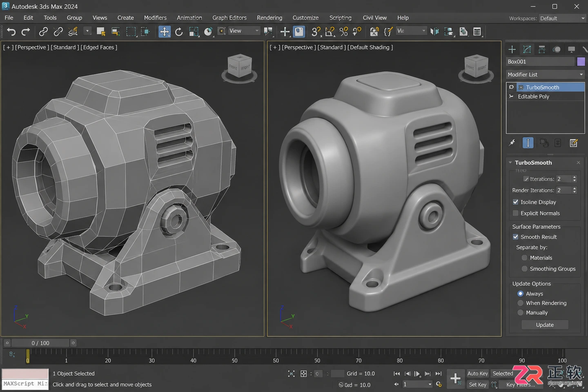Activate the Unlink Selection broken-chain tool
Screen dimensions: 588x392
58,31
